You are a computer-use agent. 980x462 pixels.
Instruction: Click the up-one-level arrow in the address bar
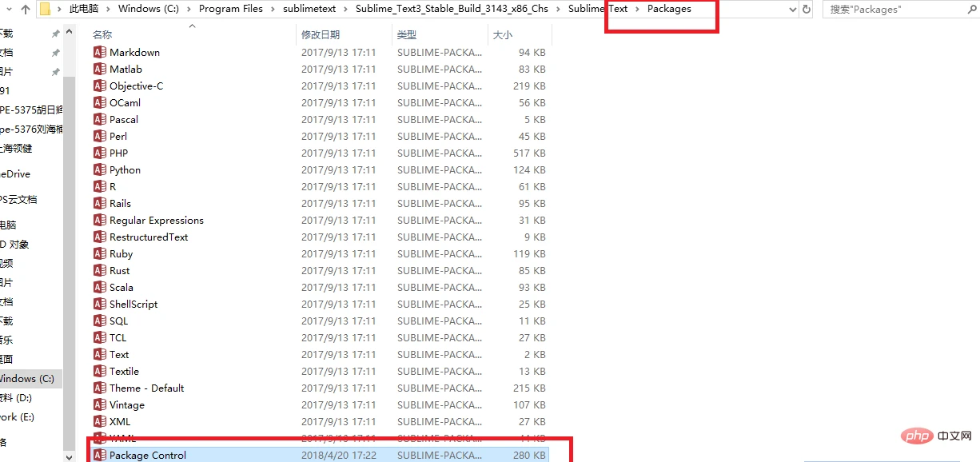[x=25, y=10]
